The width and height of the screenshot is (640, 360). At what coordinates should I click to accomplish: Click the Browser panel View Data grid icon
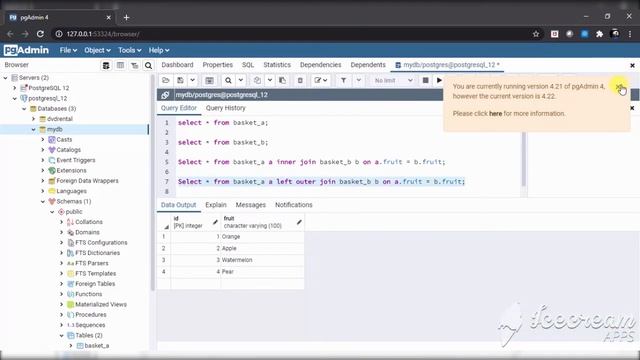coord(120,65)
